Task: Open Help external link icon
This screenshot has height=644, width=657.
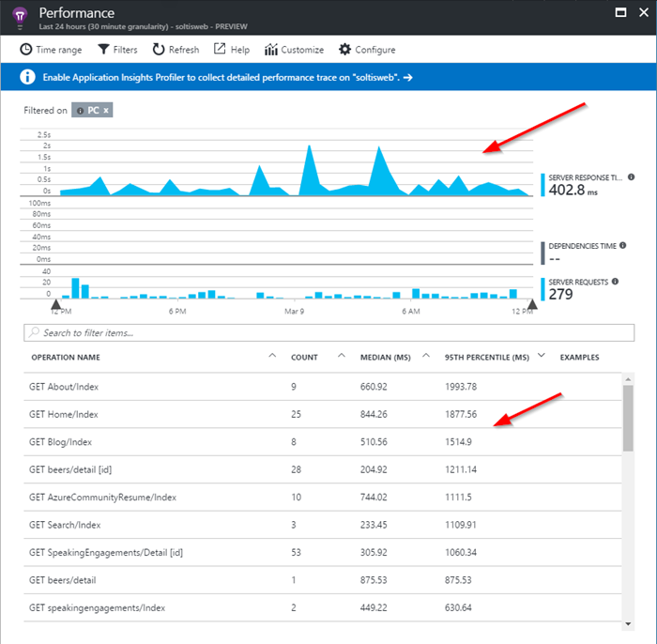Action: point(220,49)
